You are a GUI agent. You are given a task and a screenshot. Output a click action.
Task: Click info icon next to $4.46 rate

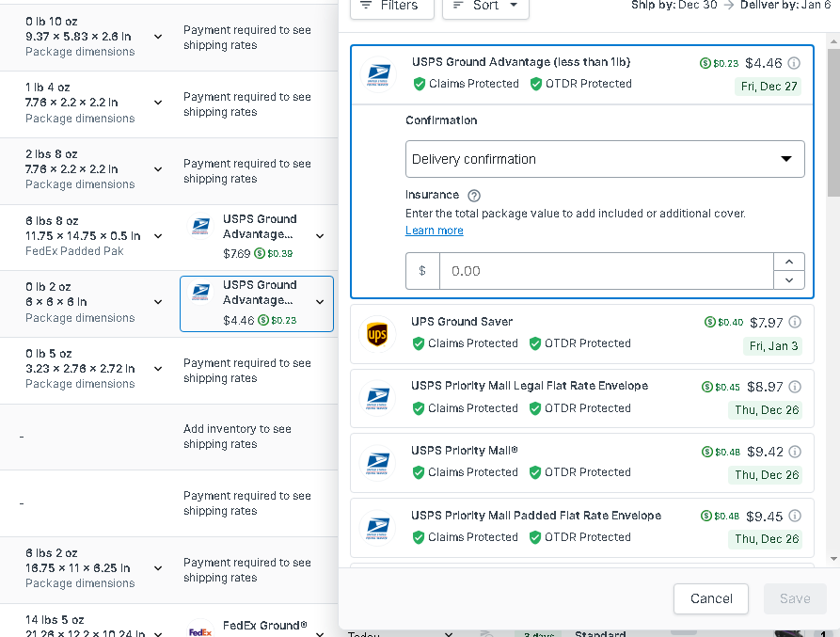tap(795, 63)
